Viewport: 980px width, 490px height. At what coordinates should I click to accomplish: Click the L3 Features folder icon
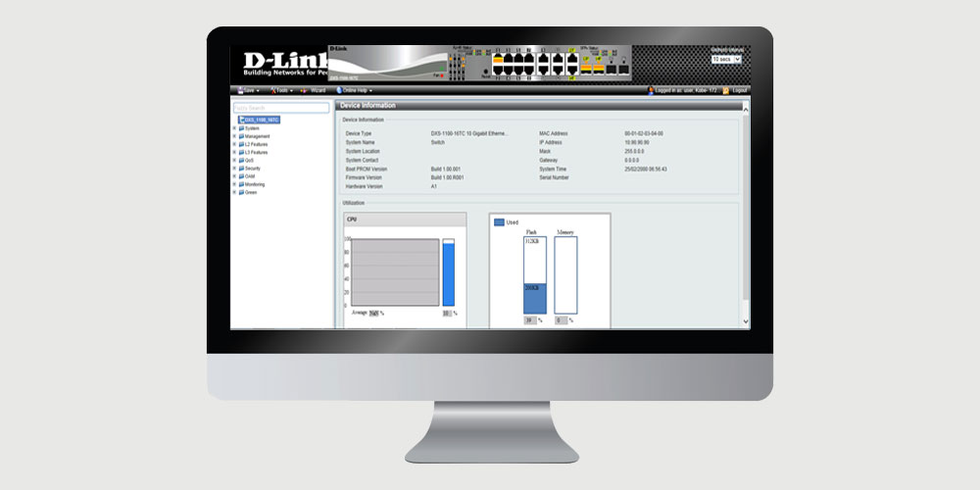[x=241, y=152]
